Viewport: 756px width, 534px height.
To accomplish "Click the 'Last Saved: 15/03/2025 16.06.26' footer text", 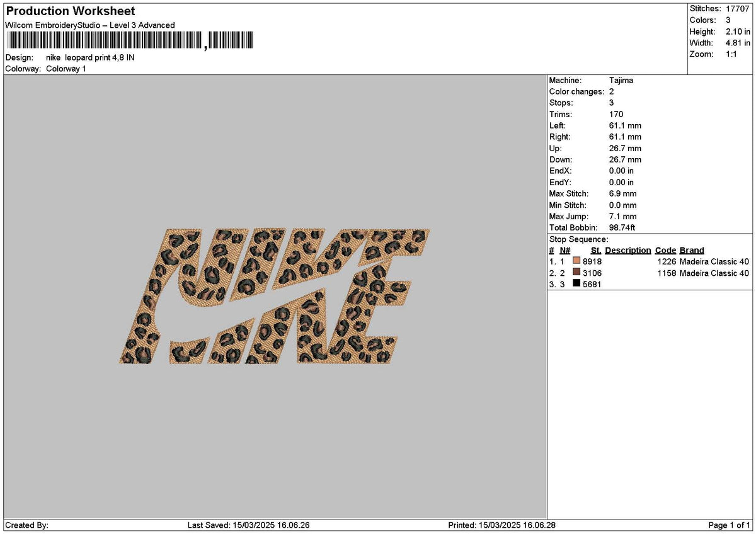I will tap(249, 525).
